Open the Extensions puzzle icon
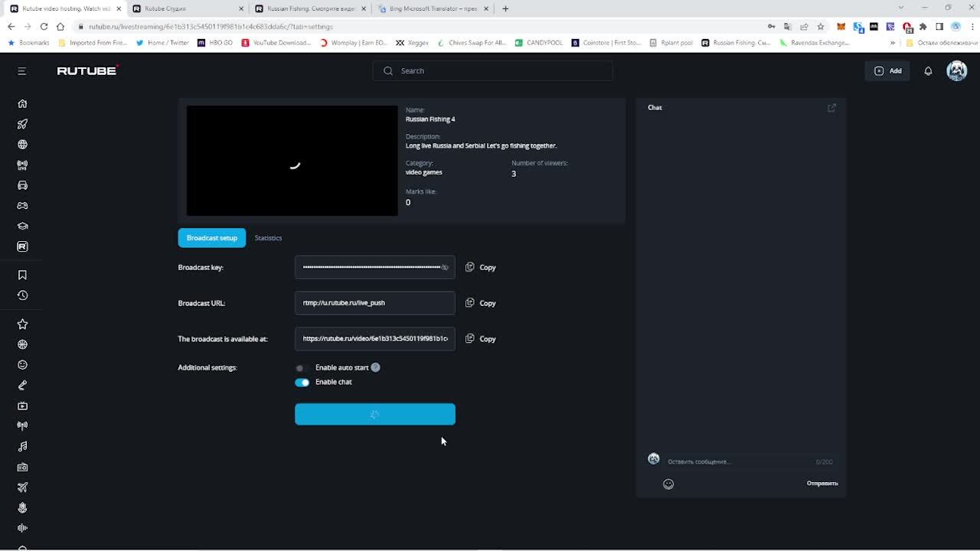Screen dimensions: 980x551 923,26
